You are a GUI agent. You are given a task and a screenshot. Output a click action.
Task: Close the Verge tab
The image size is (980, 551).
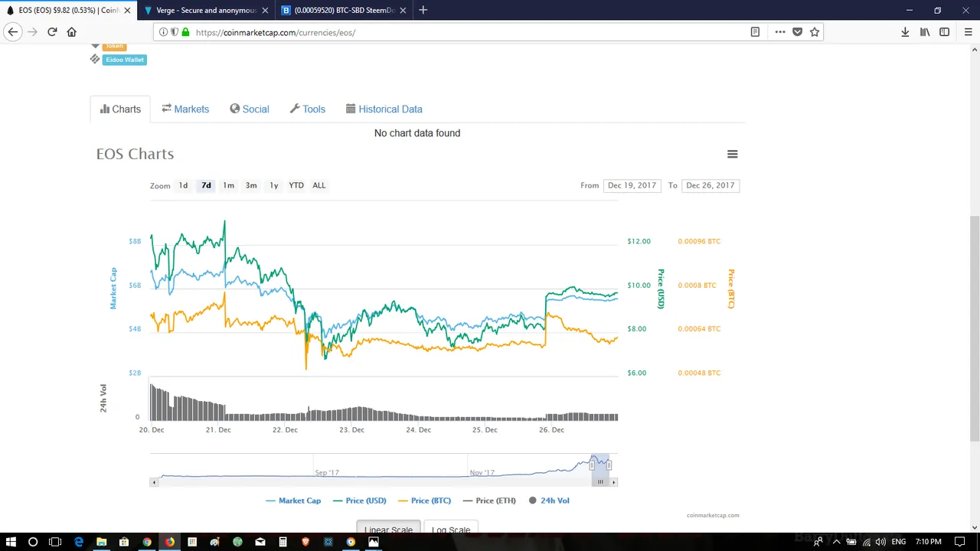click(266, 11)
